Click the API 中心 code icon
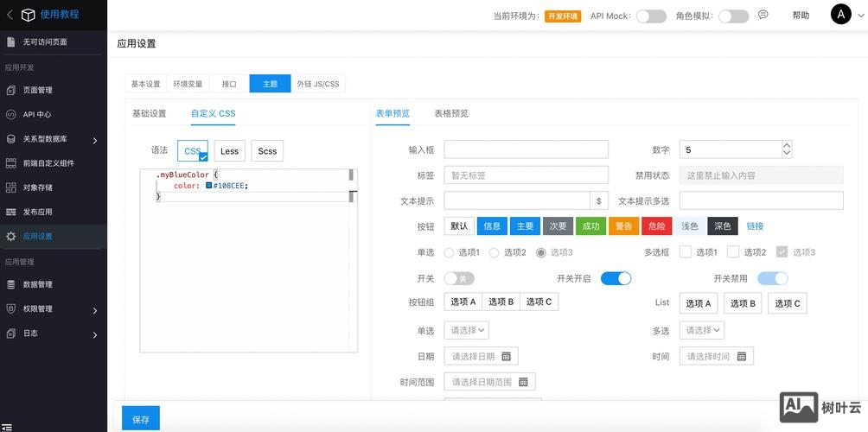 [11, 115]
